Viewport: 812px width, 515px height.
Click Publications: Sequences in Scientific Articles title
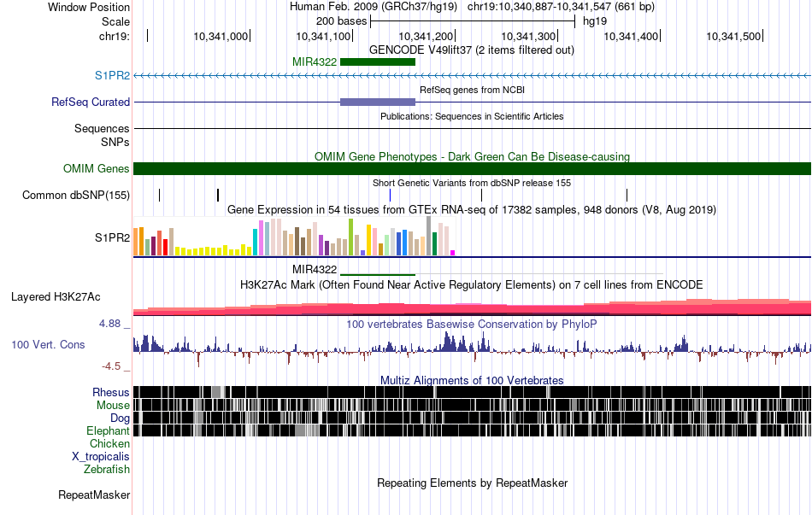(x=472, y=116)
